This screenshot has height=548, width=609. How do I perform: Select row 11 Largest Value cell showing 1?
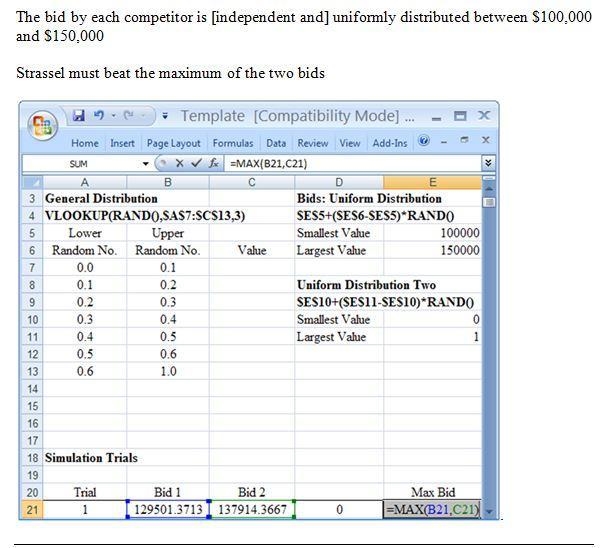tap(432, 337)
